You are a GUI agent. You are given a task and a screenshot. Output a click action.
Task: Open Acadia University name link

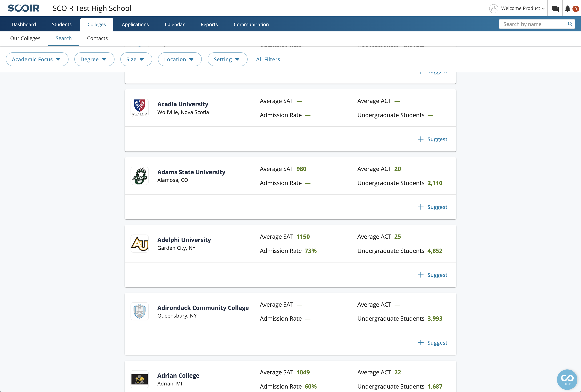click(x=183, y=104)
